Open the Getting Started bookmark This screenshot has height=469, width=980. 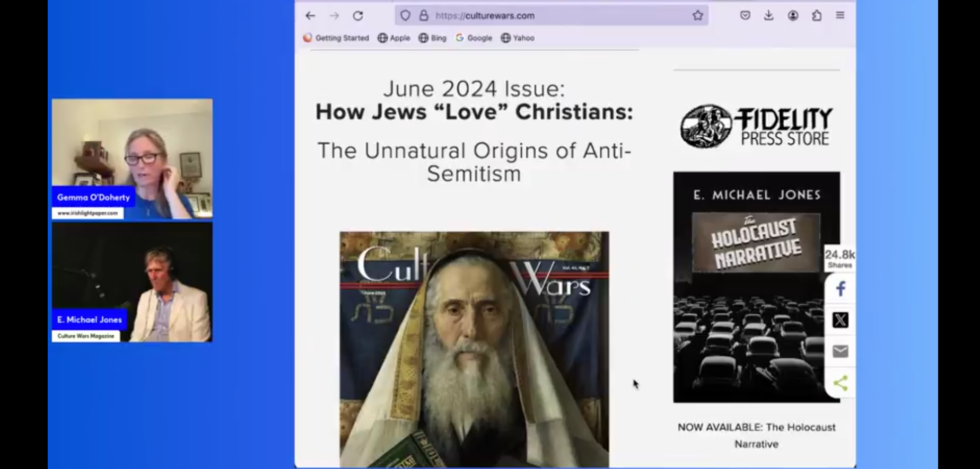pos(336,38)
